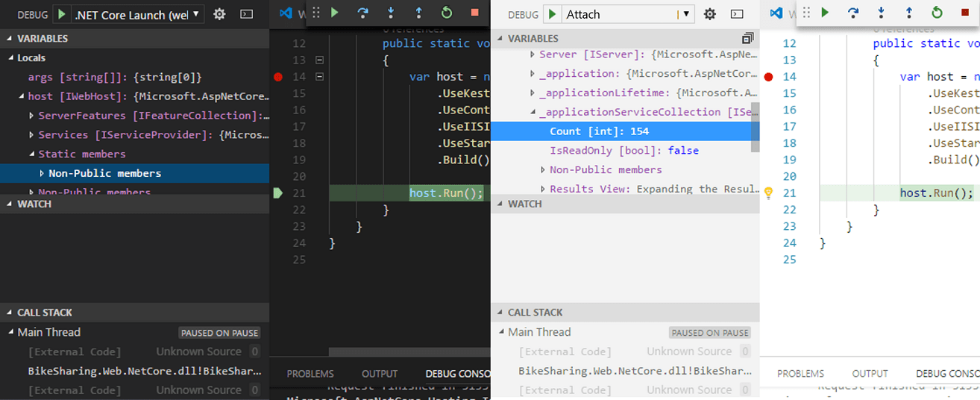Collapse all variables in light theme panel

pyautogui.click(x=747, y=38)
